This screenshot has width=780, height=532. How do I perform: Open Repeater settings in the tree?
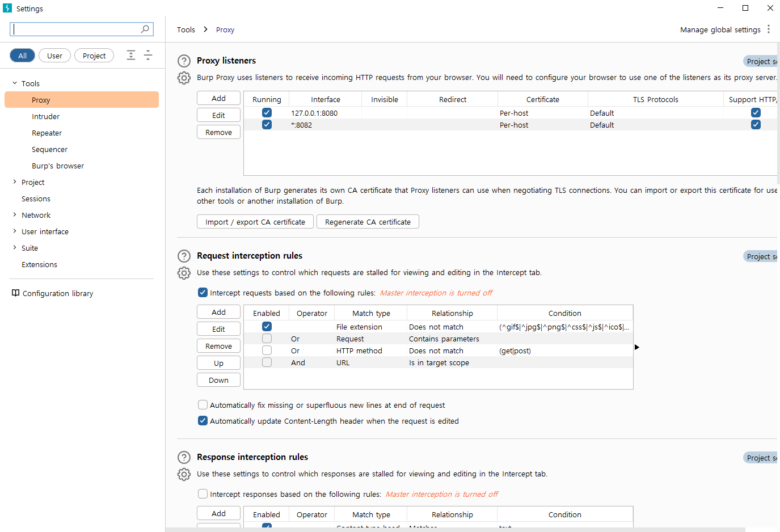pyautogui.click(x=47, y=133)
